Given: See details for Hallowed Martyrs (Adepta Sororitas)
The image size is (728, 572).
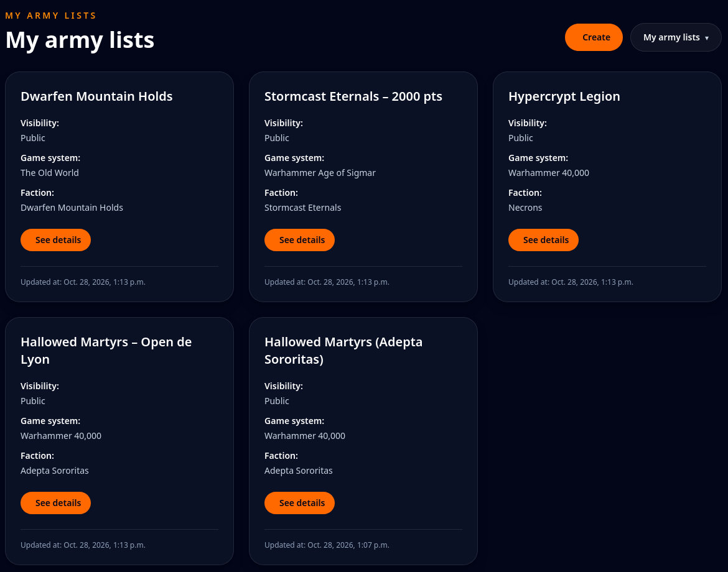Looking at the screenshot, I should (299, 503).
